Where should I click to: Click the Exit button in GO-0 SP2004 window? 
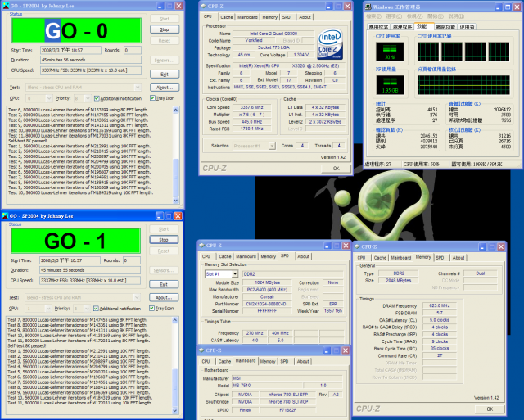pos(165,75)
